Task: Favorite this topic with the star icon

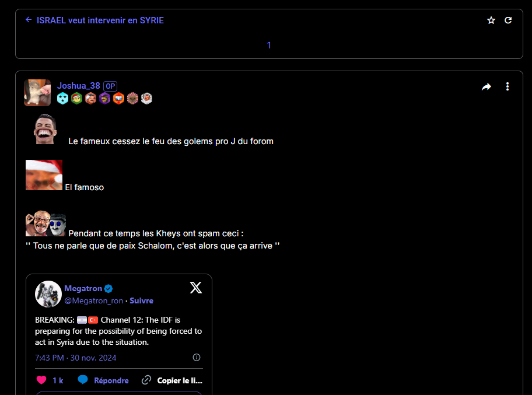Action: click(x=491, y=20)
